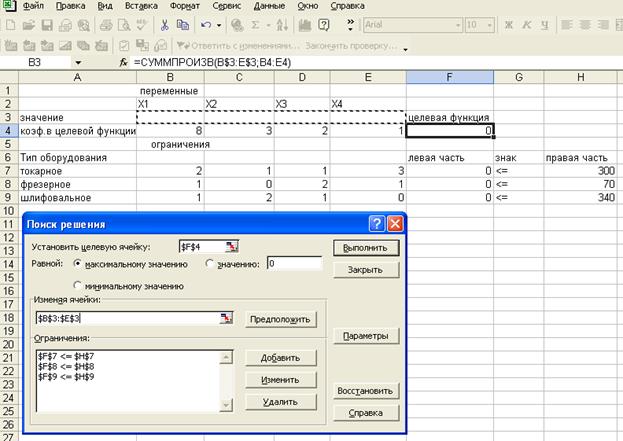
Task: Click range picker icon in changing cells field
Action: point(227,318)
